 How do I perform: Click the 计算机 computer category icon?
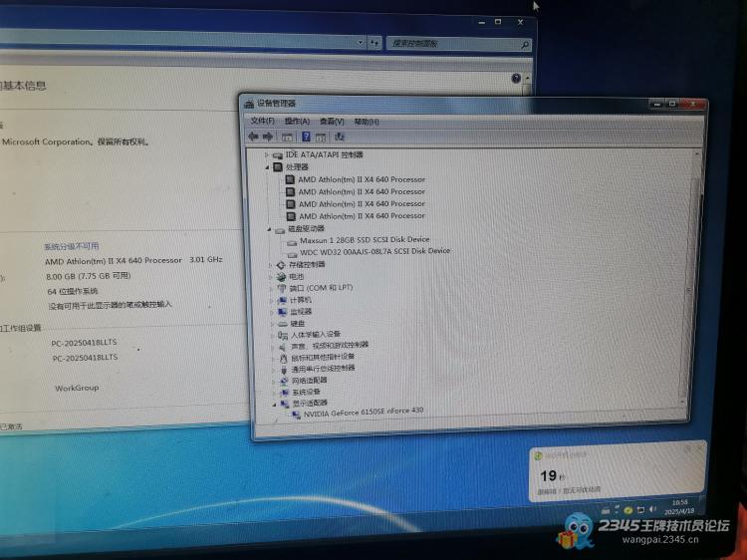point(283,300)
